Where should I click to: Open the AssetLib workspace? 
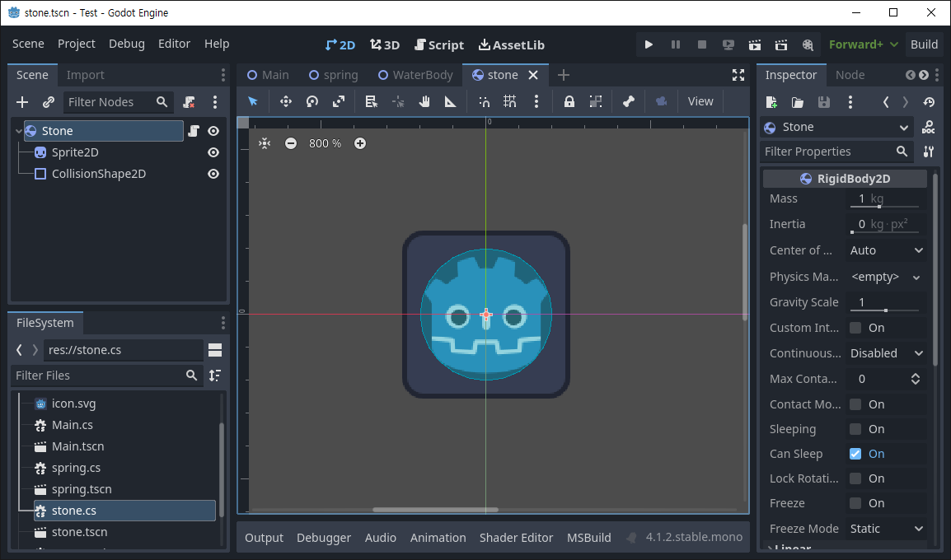512,44
